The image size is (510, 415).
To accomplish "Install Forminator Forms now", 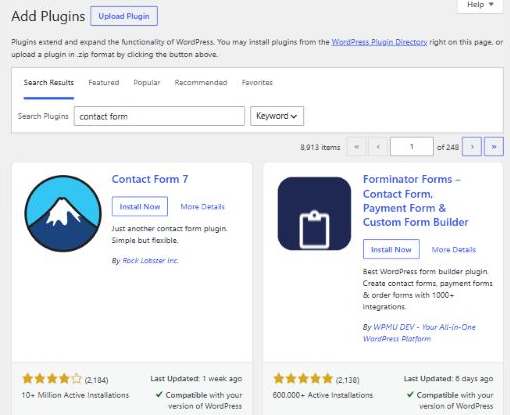I will click(391, 249).
